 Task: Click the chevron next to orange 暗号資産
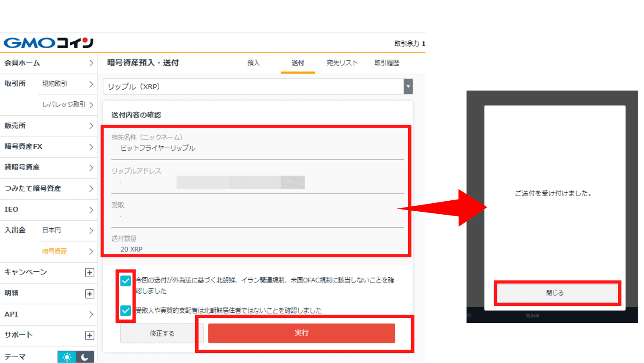[x=91, y=251]
